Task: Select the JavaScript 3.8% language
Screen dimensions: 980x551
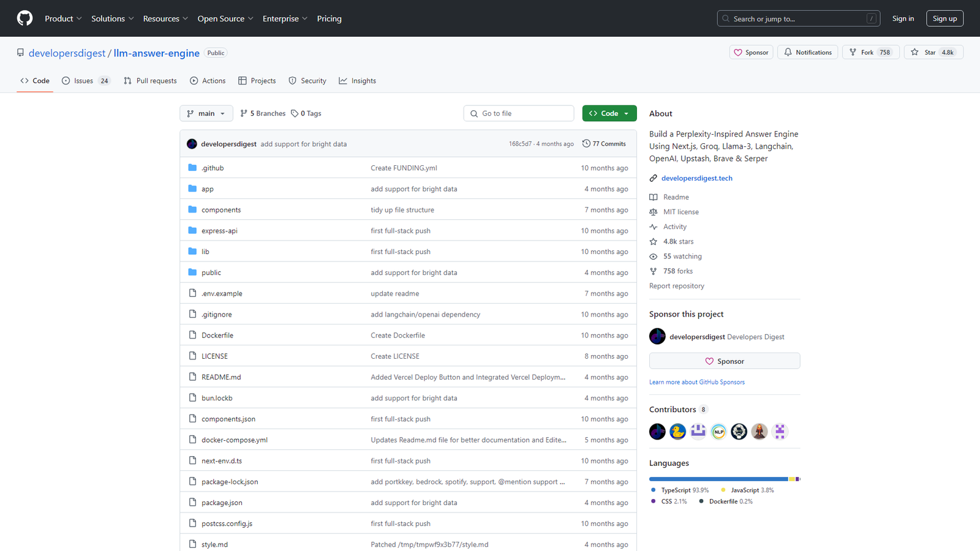Action: coord(747,490)
